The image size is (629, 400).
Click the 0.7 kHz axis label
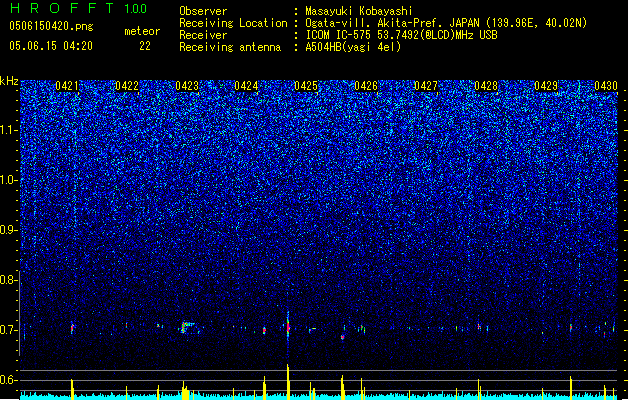pyautogui.click(x=9, y=330)
